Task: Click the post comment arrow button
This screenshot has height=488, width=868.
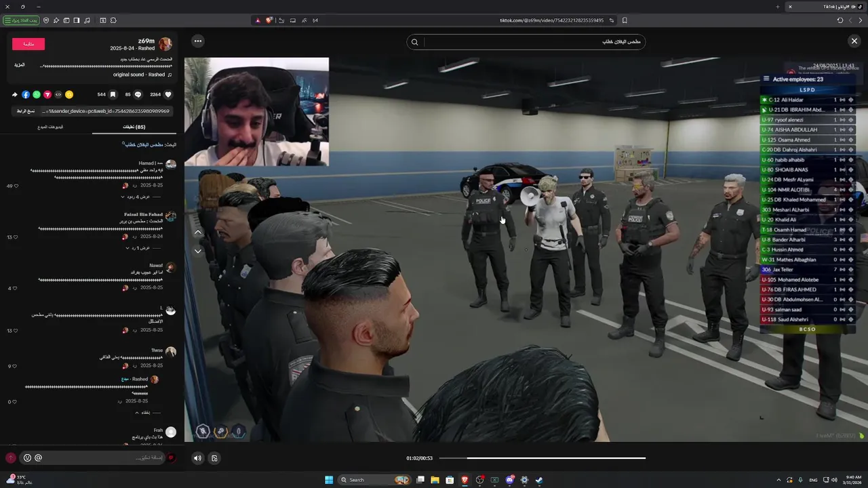Action: pos(10,458)
